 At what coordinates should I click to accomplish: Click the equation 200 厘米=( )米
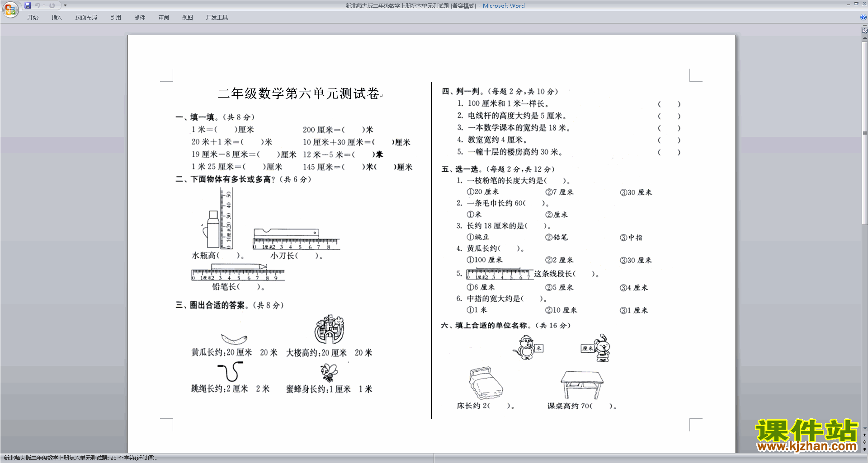pyautogui.click(x=338, y=130)
